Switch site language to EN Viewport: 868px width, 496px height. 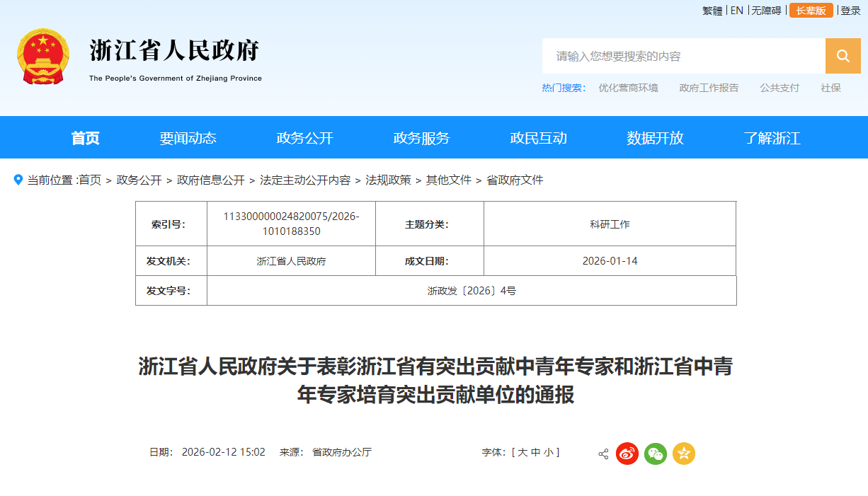736,11
